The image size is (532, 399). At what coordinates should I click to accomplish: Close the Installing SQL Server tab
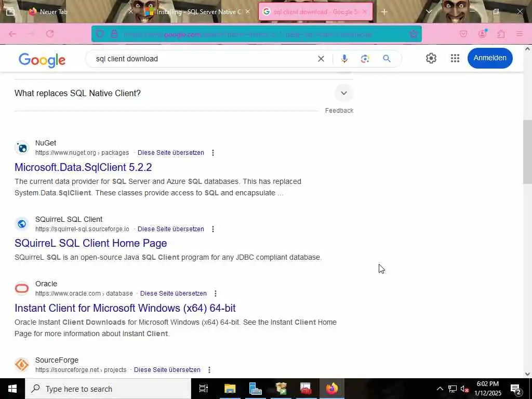click(x=248, y=11)
